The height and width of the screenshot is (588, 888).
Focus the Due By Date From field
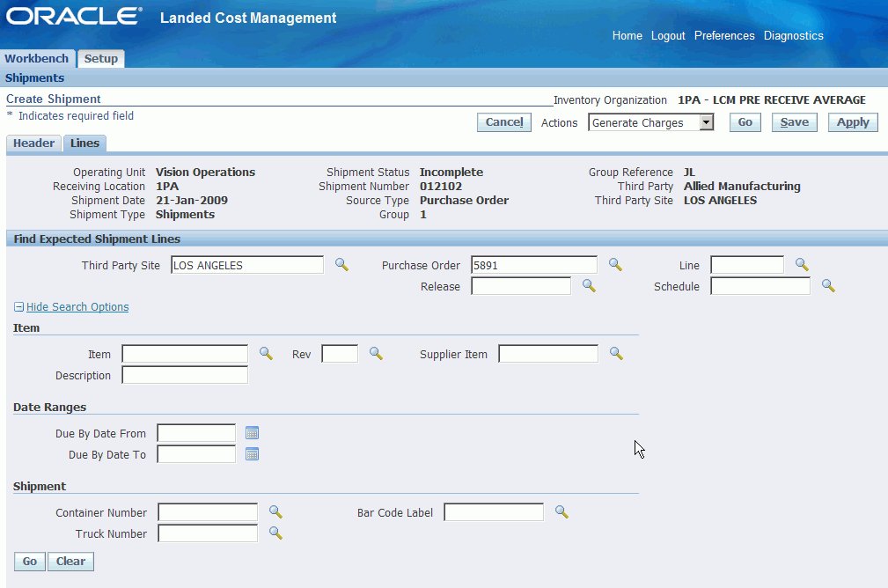196,433
